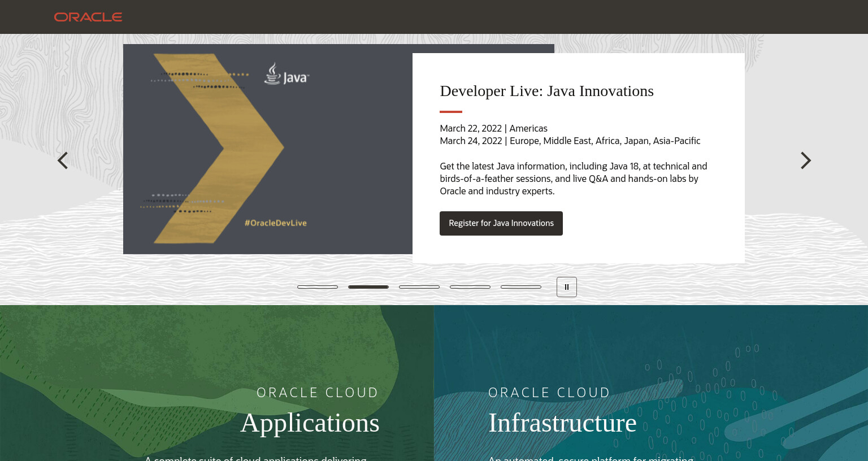
Task: Go to the previous carousel slide arrow
Action: pyautogui.click(x=63, y=160)
